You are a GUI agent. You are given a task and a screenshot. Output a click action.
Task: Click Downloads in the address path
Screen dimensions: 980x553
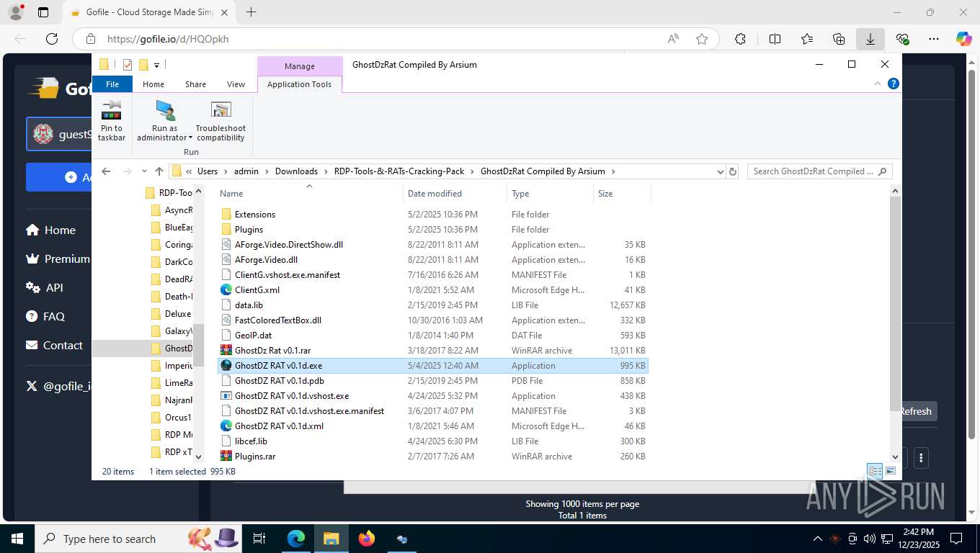point(296,171)
